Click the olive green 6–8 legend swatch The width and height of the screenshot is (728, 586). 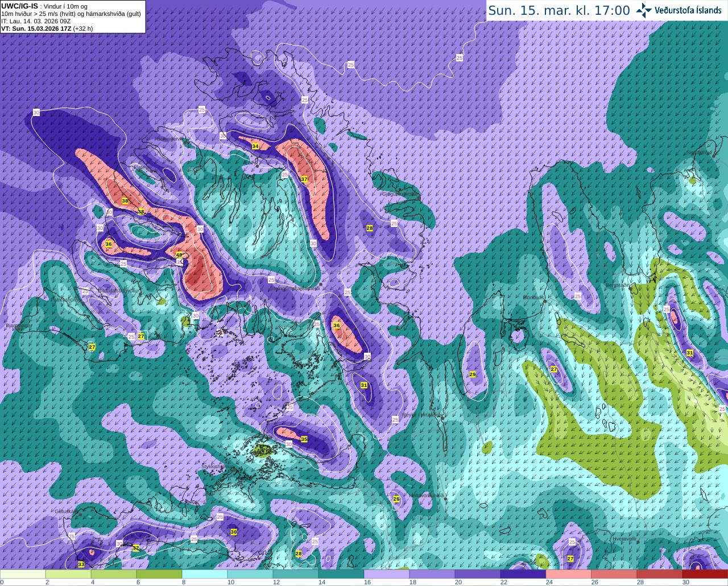coord(159,574)
